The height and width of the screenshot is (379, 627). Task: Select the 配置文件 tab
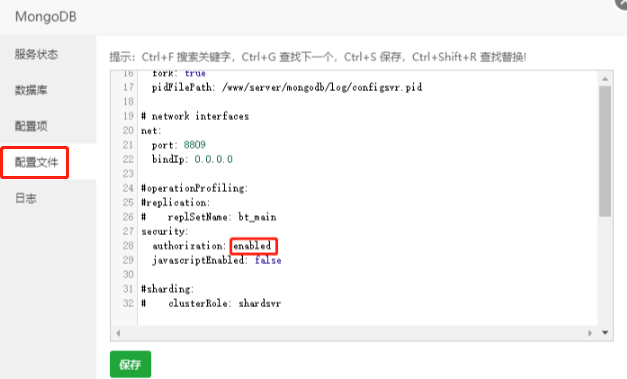36,162
